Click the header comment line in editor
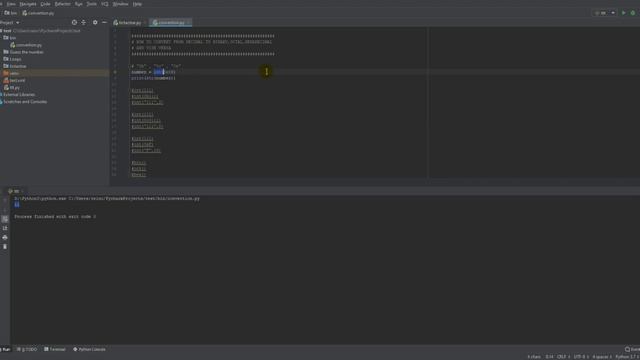This screenshot has height=360, width=640. [x=202, y=42]
